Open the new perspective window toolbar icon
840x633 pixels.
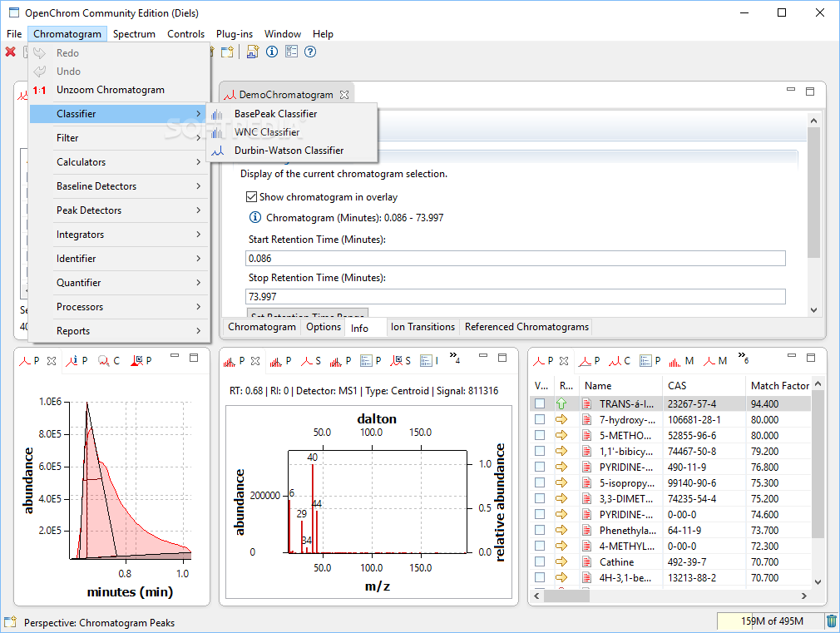click(228, 52)
